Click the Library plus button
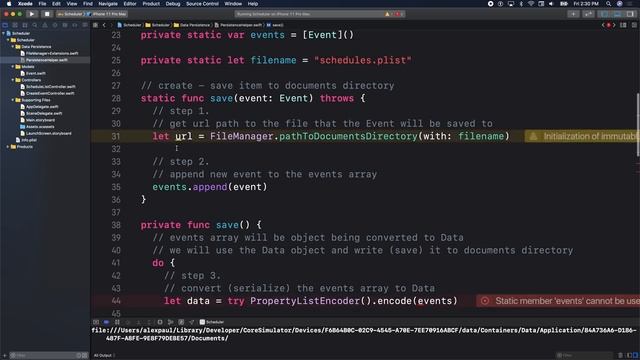Viewport: 640px width, 360px height. (573, 14)
